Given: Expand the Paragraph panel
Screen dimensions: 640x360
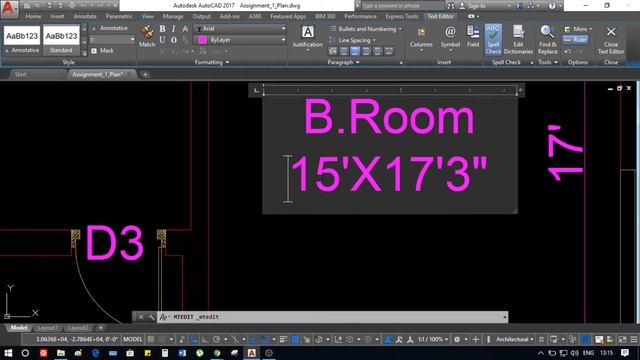Looking at the screenshot, I should tap(343, 62).
